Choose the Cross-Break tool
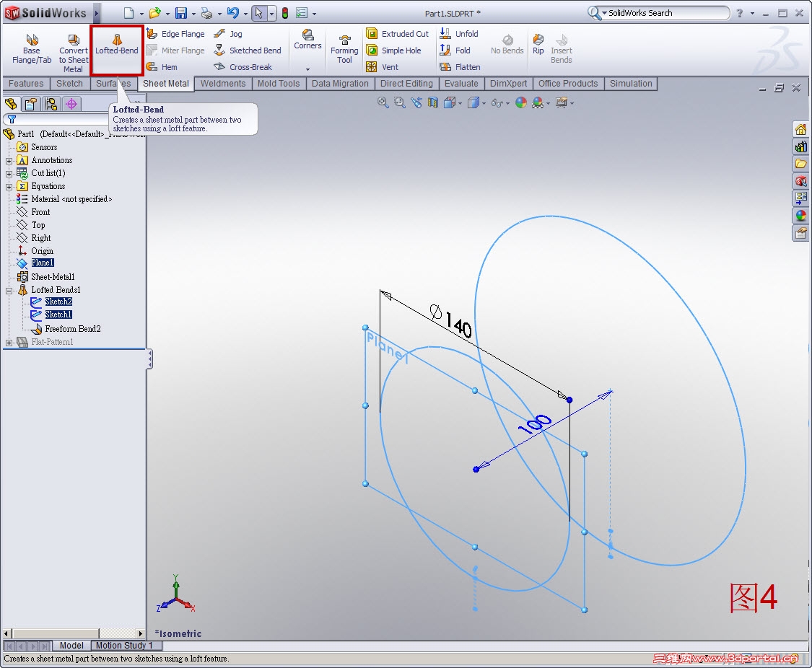Image resolution: width=812 pixels, height=668 pixels. click(x=243, y=67)
